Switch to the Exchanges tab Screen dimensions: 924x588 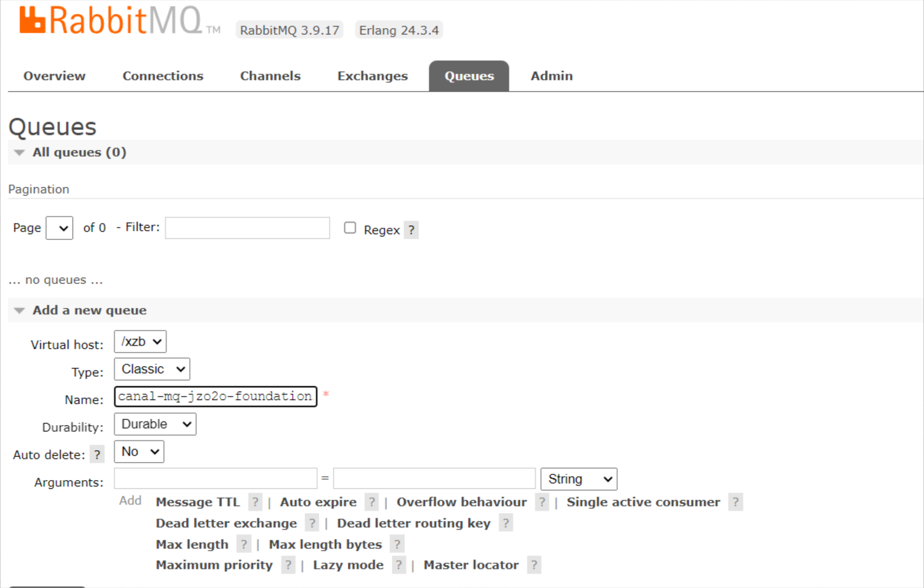[372, 76]
